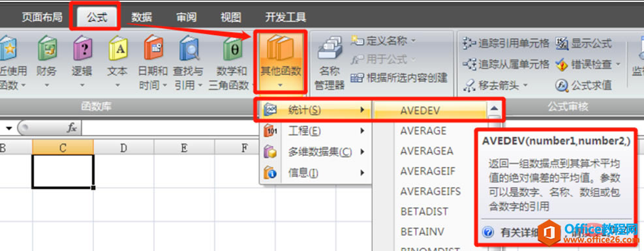Switch to the 页面布局 tab

[42, 17]
